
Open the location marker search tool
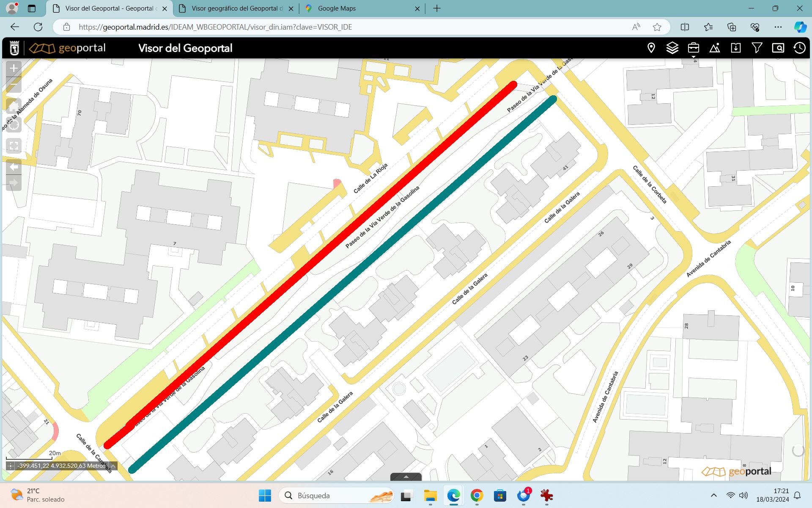click(651, 48)
